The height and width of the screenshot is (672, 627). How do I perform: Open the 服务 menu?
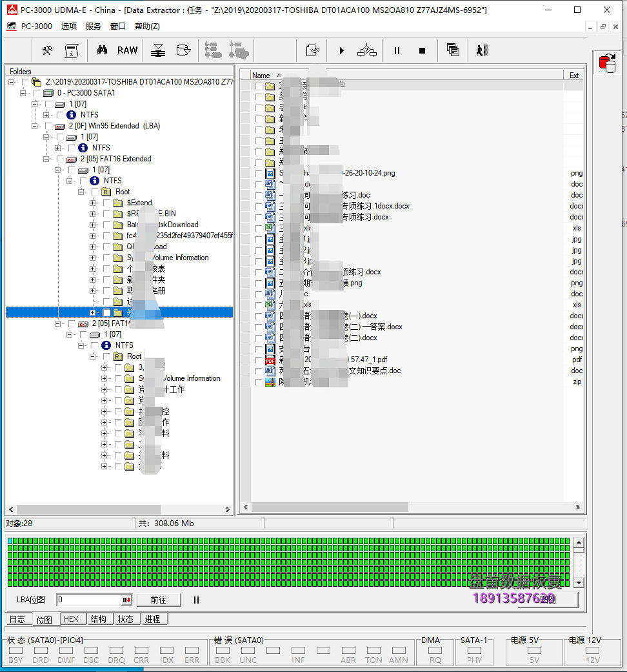tap(93, 26)
